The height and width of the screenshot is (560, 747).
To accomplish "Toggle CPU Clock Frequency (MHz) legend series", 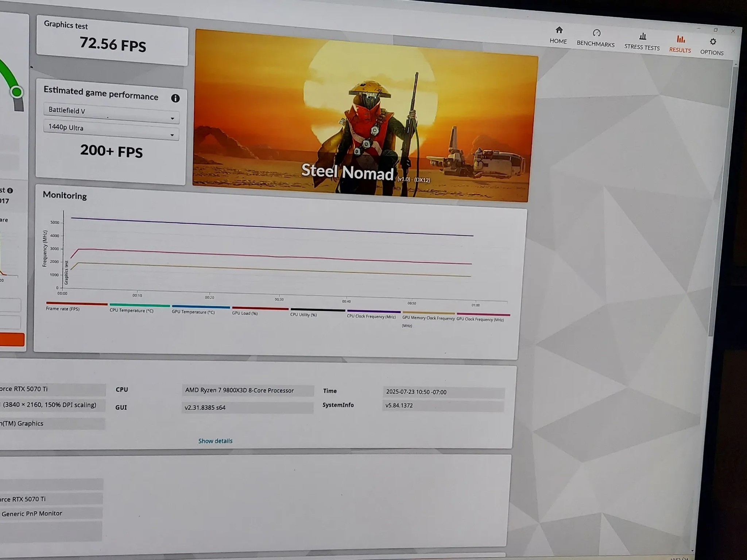I will (371, 316).
